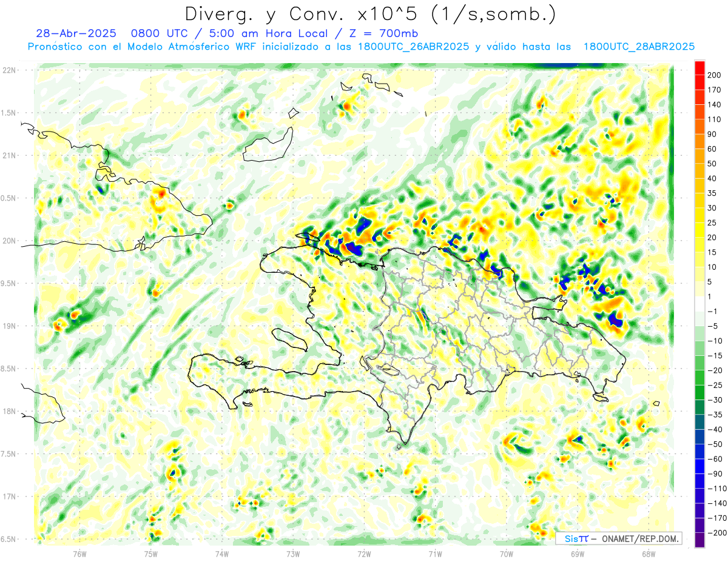
Task: Click the '74W' longitude label
Action: pyautogui.click(x=222, y=554)
